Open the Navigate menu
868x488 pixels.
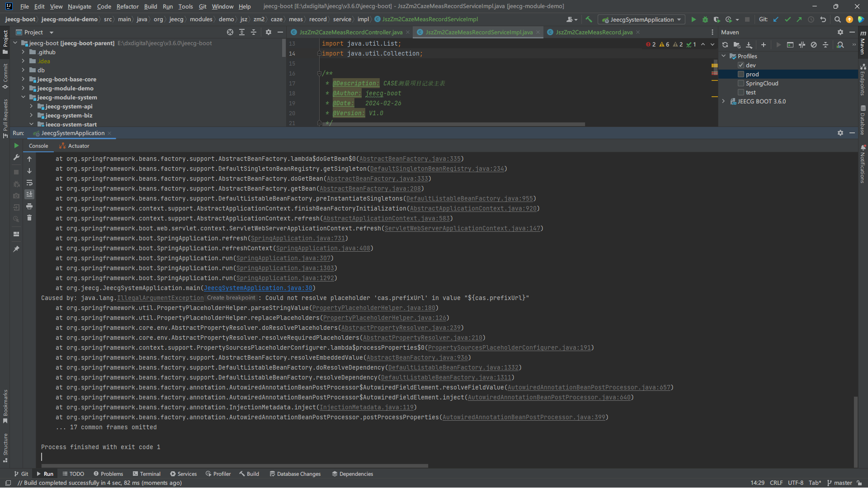80,6
